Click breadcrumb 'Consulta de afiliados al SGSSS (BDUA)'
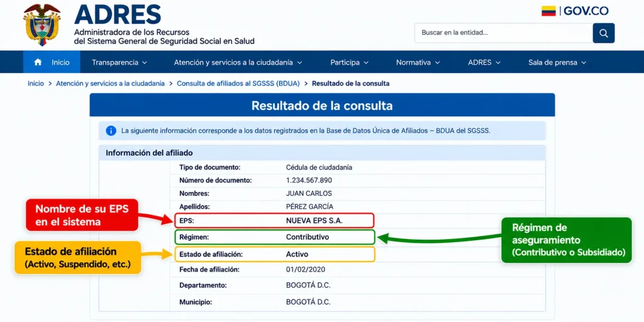This screenshot has width=644, height=322. click(238, 84)
